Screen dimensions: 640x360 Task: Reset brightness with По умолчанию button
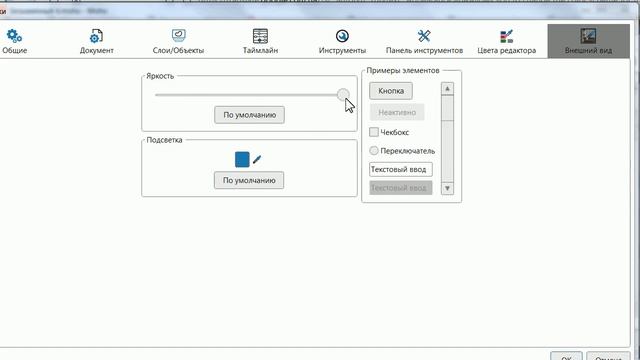(249, 115)
